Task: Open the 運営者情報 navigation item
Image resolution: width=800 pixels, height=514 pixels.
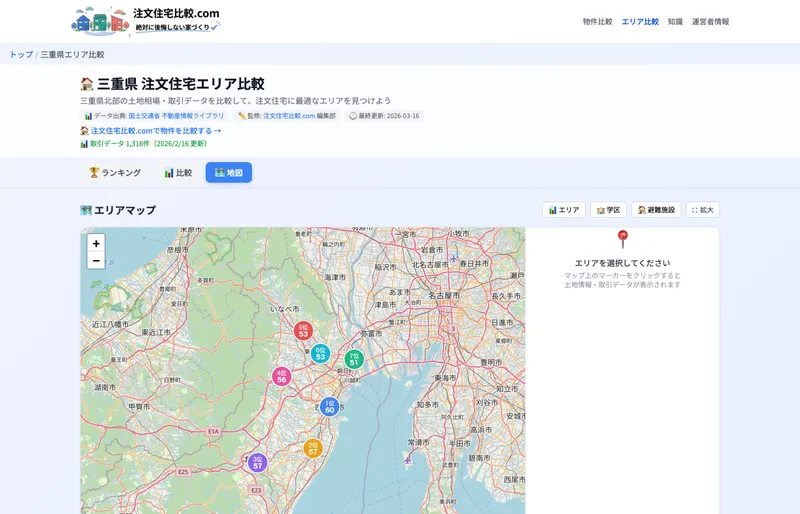Action: pyautogui.click(x=710, y=21)
